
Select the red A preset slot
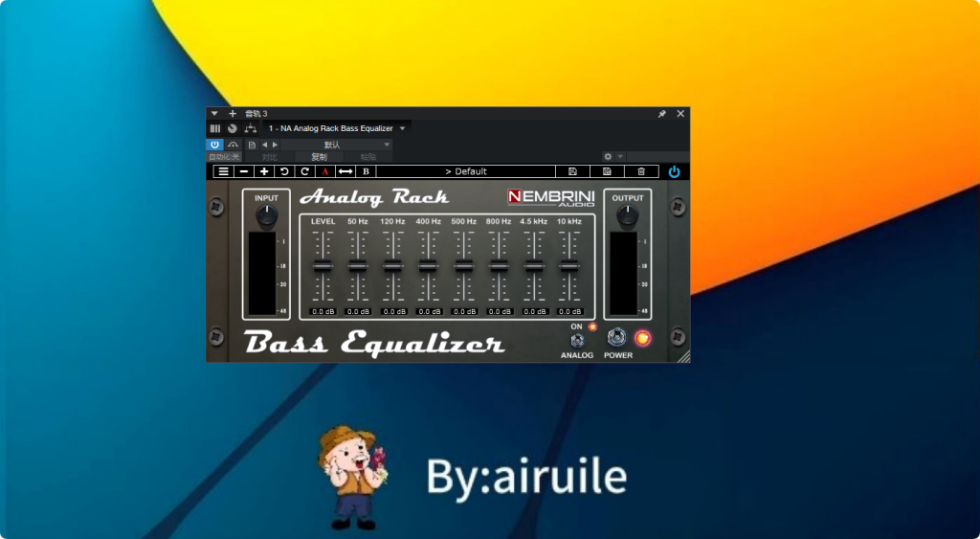point(325,171)
